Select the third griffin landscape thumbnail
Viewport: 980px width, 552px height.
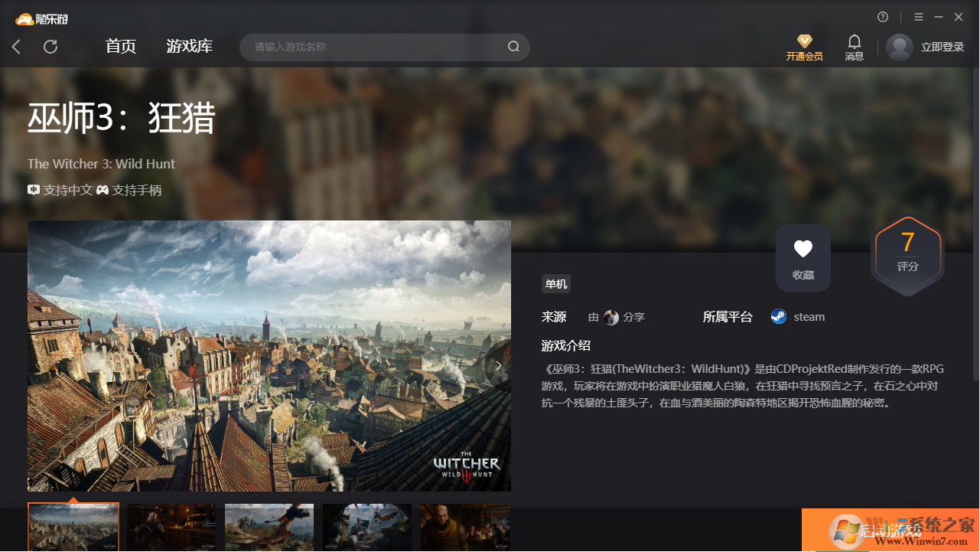click(269, 528)
